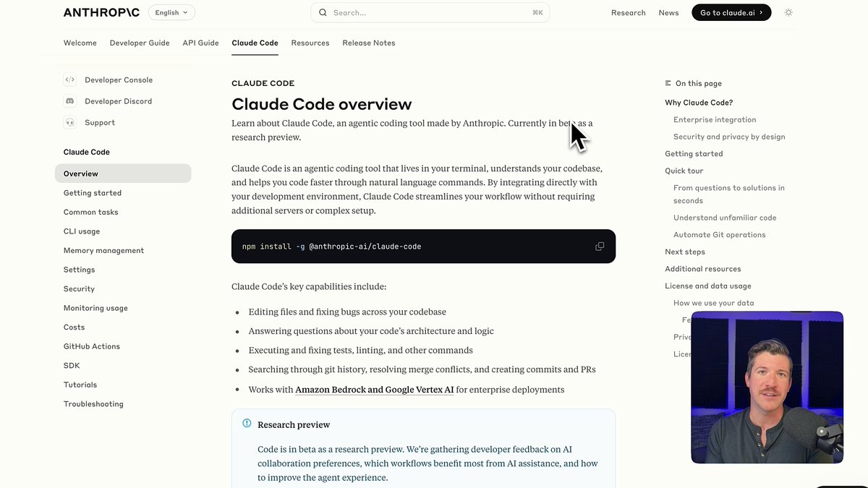Image resolution: width=868 pixels, height=488 pixels.
Task: Click the On this page list icon
Action: click(x=668, y=83)
